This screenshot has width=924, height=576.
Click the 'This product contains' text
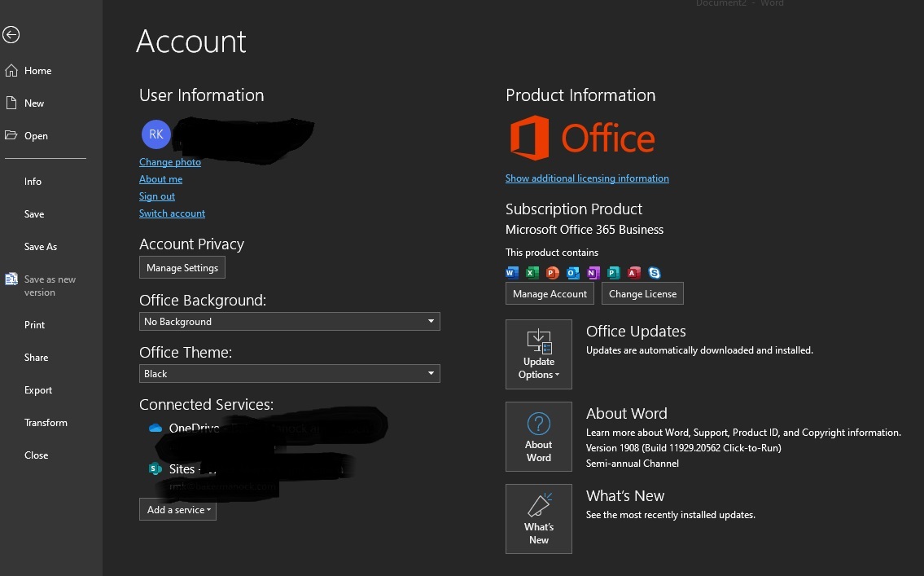tap(552, 253)
